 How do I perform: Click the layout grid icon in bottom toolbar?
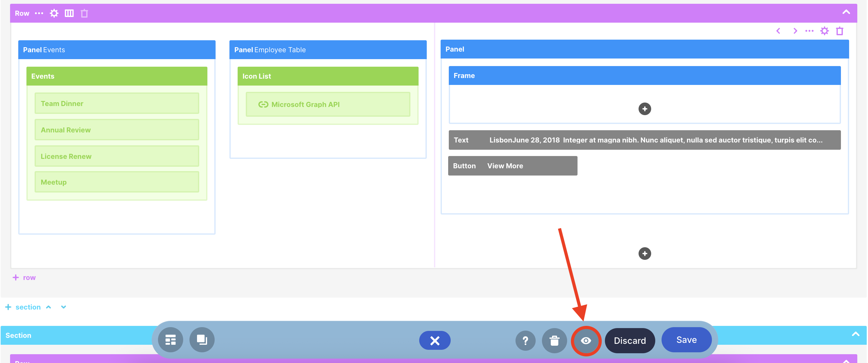pyautogui.click(x=171, y=340)
